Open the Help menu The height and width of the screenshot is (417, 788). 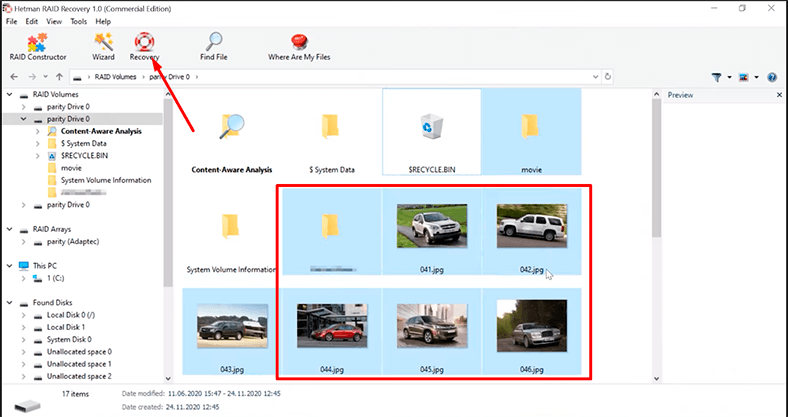[x=103, y=22]
